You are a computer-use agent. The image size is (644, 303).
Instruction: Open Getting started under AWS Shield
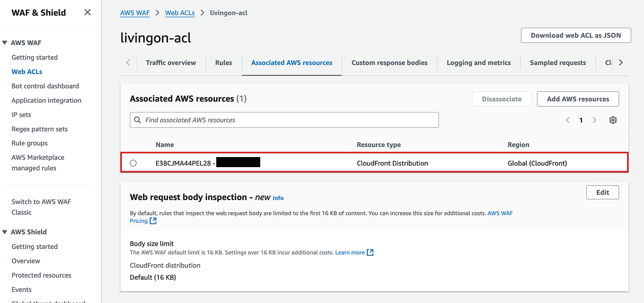tap(34, 247)
